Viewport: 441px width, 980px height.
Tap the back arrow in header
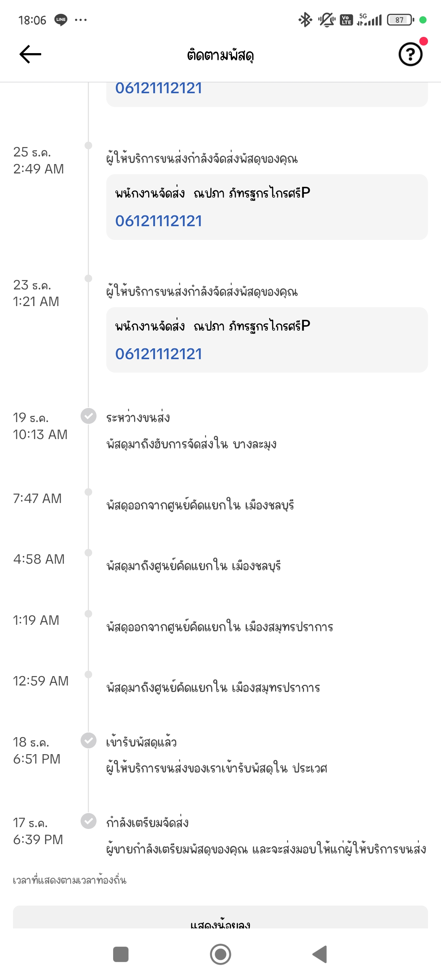click(x=30, y=55)
